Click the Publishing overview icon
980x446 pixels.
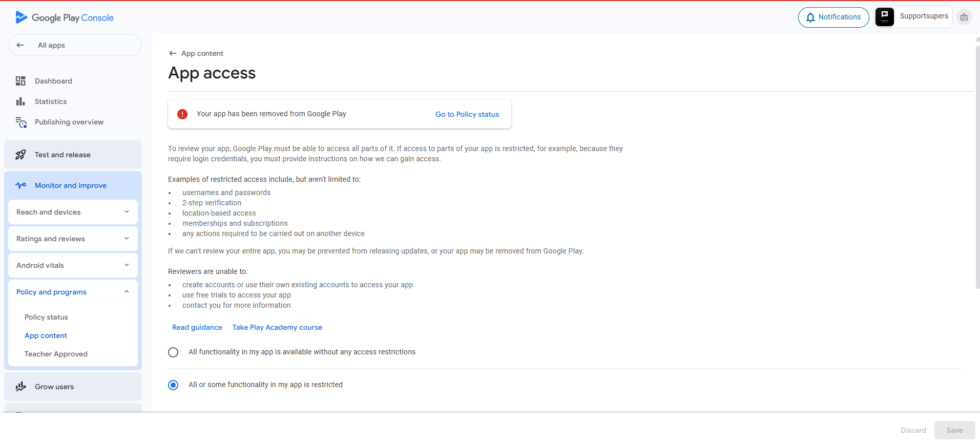point(20,122)
